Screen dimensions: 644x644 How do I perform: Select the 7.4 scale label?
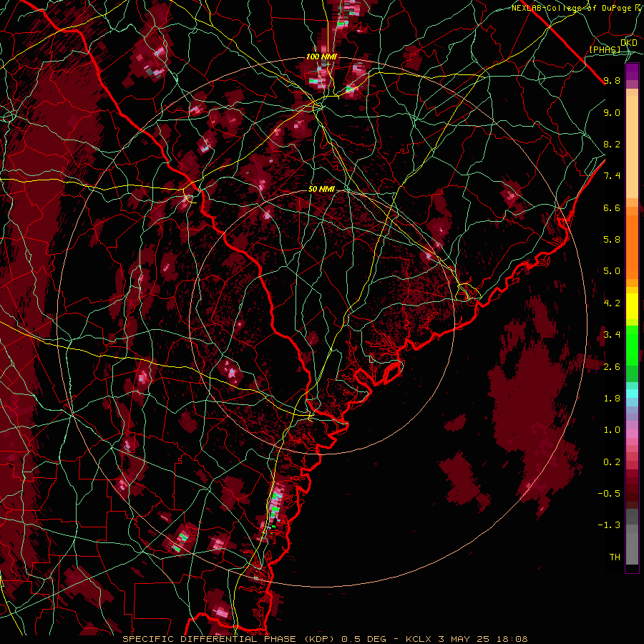[612, 176]
